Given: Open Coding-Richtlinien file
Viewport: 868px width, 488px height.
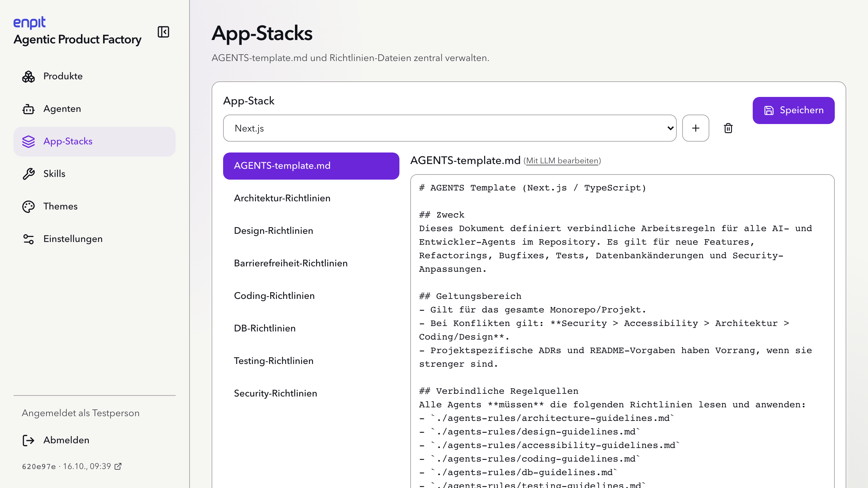Looking at the screenshot, I should point(311,296).
